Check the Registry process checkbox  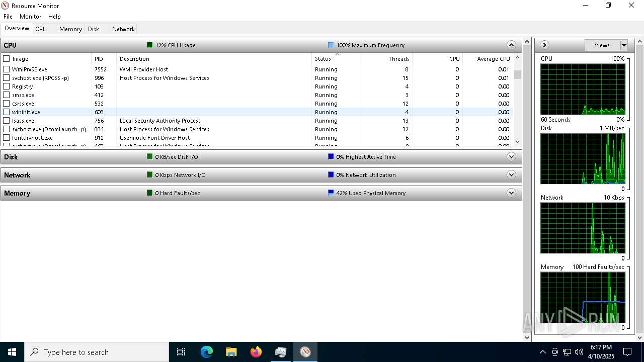(x=7, y=86)
